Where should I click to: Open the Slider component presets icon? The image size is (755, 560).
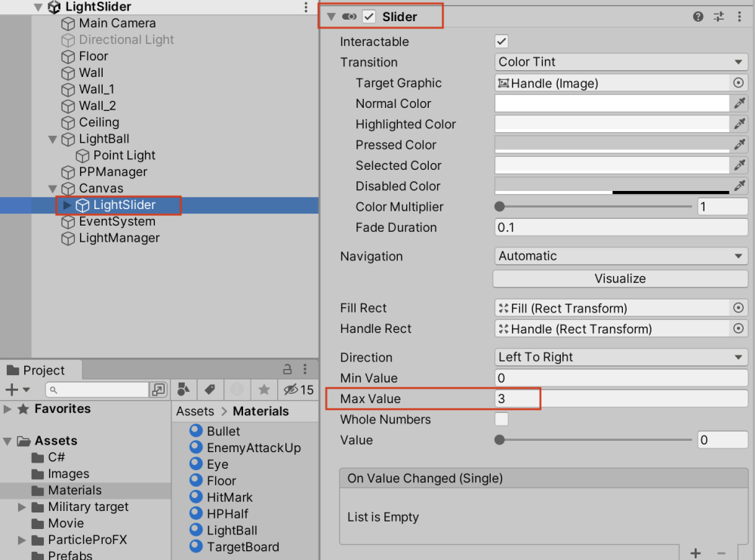pos(718,16)
